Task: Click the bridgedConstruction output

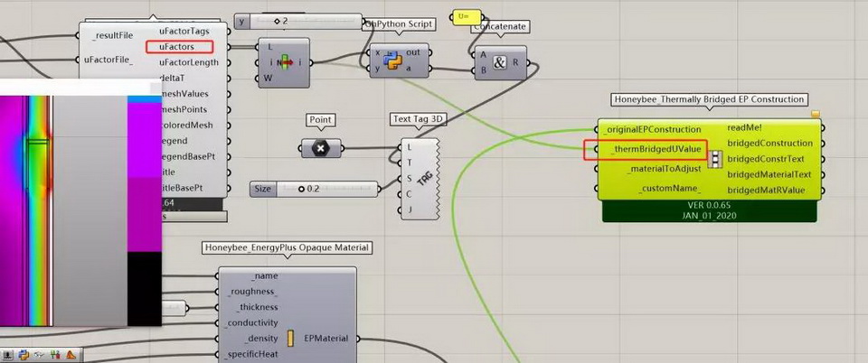Action: (769, 144)
